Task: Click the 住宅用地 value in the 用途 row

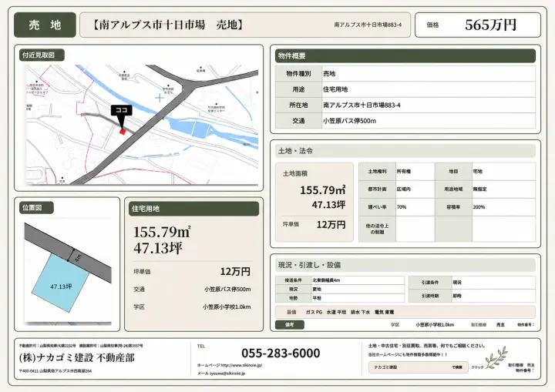Action: [335, 89]
